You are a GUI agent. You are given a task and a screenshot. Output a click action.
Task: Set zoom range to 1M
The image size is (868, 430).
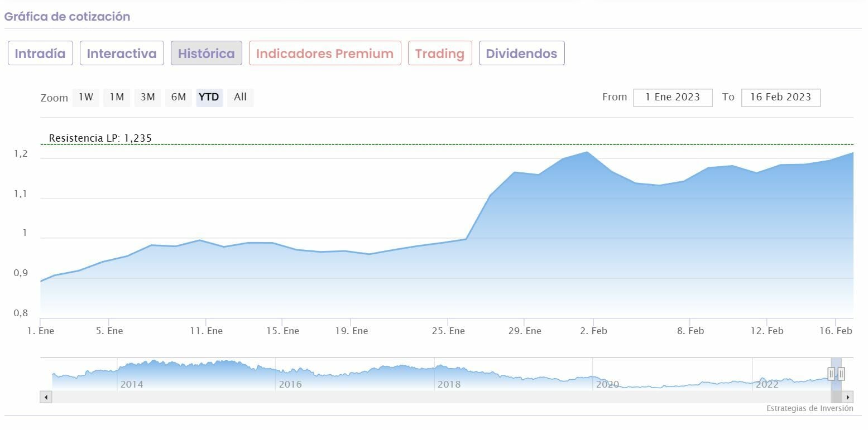point(117,97)
